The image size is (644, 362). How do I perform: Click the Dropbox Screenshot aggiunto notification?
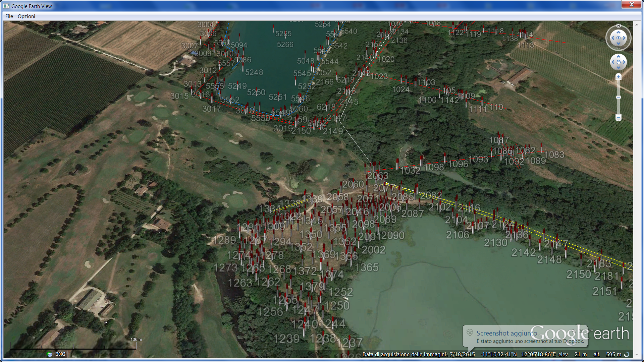(x=525, y=337)
